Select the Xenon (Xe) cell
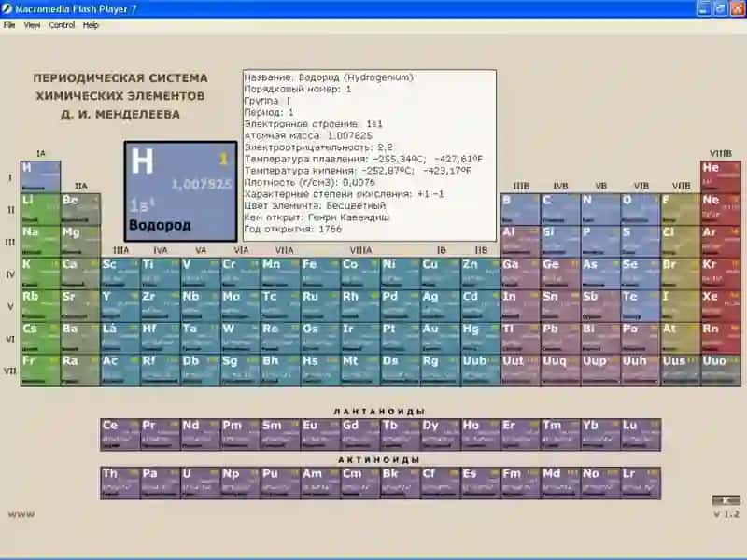747x560 pixels. (x=721, y=306)
